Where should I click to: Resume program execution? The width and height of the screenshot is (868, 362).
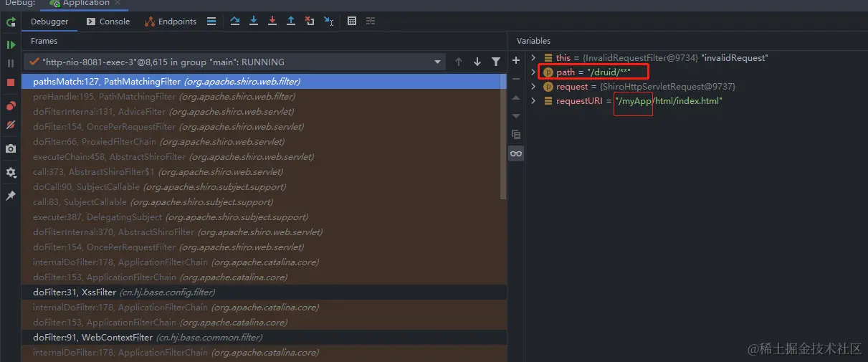click(11, 44)
